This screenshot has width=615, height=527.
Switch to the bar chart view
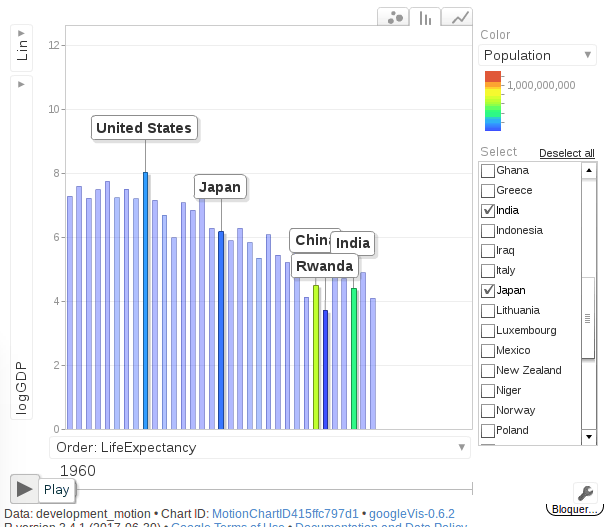click(x=426, y=17)
